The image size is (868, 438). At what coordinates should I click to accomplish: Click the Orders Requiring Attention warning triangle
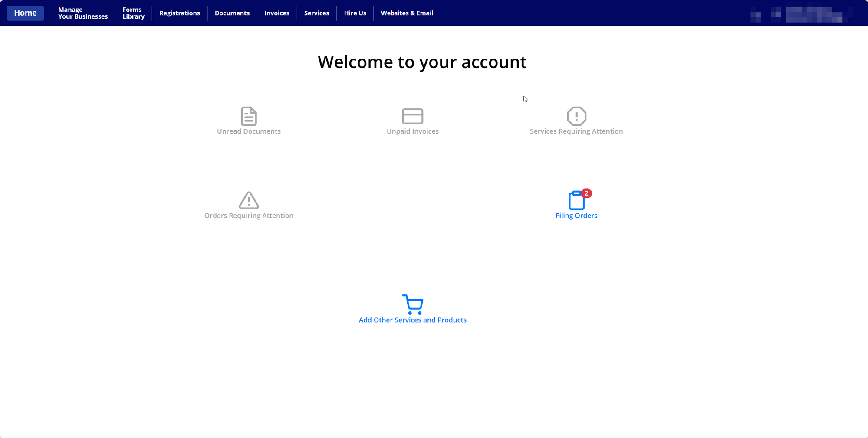pos(249,200)
